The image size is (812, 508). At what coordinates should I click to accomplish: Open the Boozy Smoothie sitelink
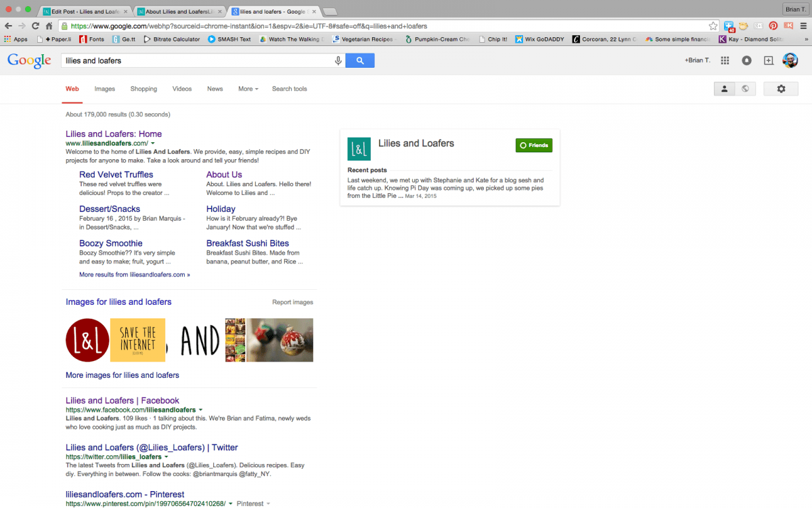pos(111,243)
